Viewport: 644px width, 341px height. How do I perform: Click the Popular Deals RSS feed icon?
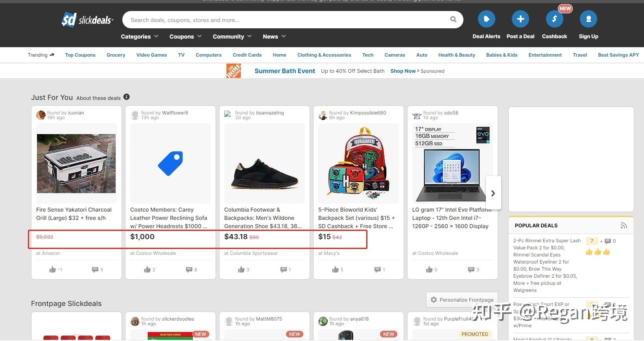[x=624, y=225]
